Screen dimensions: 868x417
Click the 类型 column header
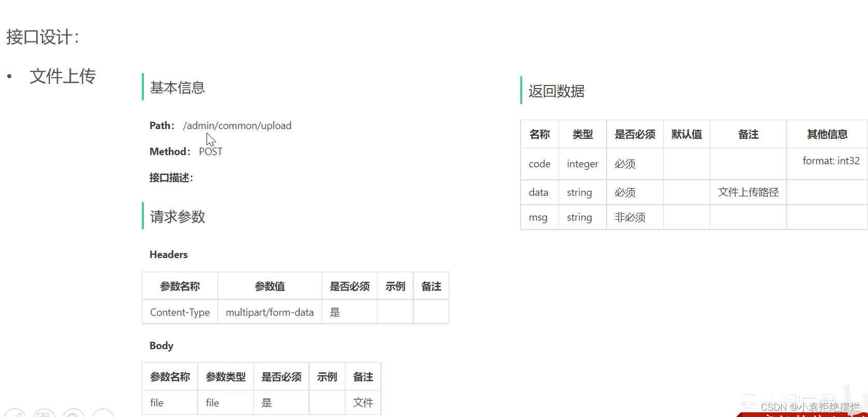click(x=582, y=134)
